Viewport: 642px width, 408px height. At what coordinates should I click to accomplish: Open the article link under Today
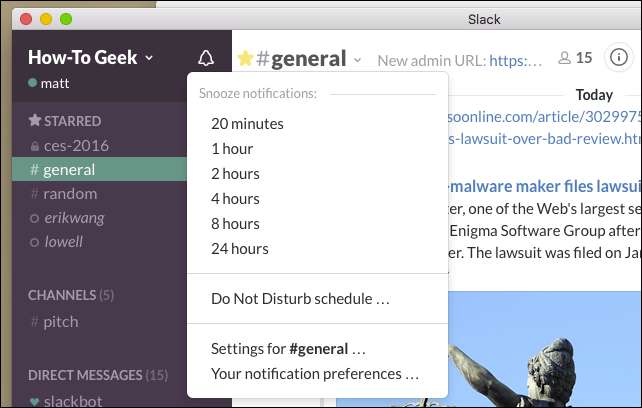[545, 128]
